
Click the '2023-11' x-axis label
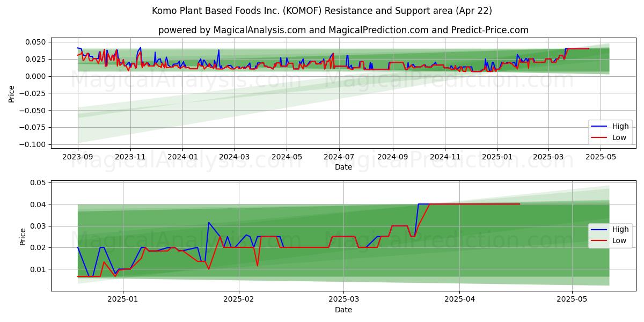(130, 157)
